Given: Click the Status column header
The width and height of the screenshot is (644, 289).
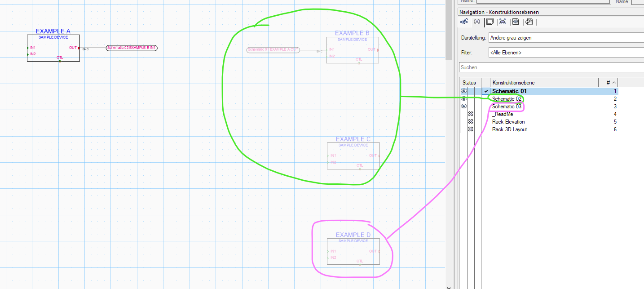Looking at the screenshot, I should (x=469, y=83).
